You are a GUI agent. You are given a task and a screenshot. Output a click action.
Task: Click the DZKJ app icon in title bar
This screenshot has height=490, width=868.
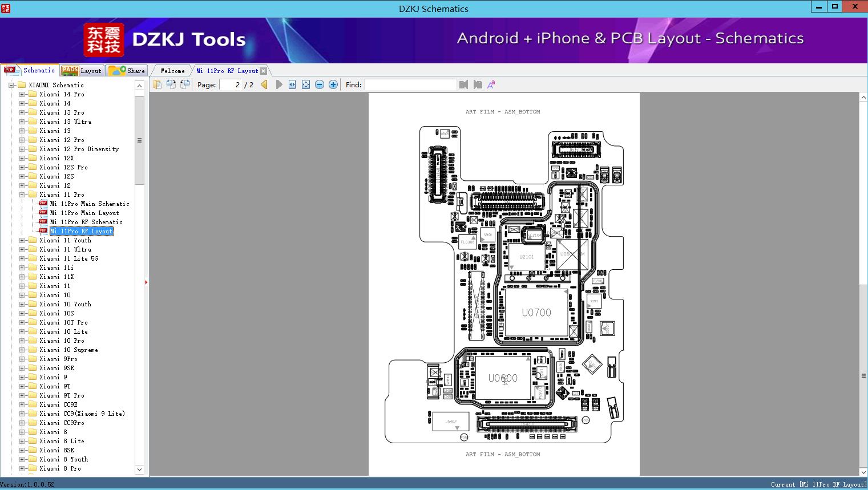(x=6, y=9)
